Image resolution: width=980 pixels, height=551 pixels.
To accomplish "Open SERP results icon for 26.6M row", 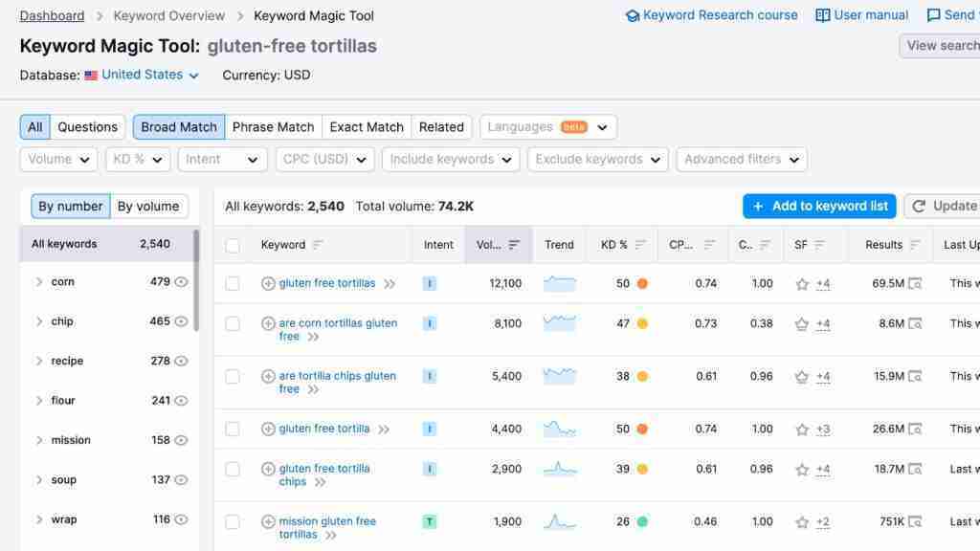I will (915, 430).
